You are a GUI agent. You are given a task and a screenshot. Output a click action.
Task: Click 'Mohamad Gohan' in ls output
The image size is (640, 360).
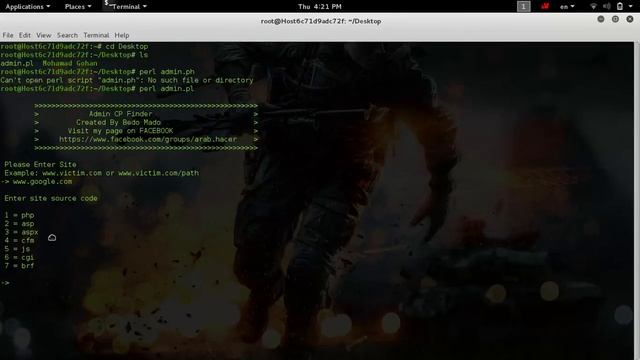point(70,63)
